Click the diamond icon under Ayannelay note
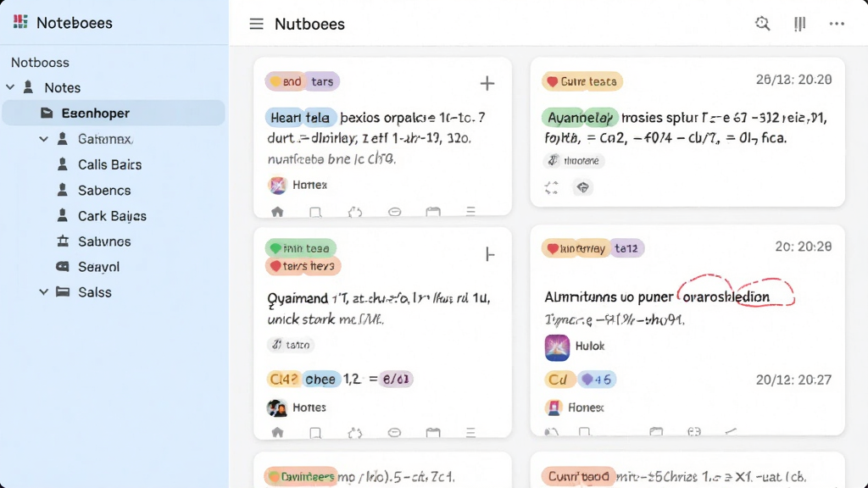Viewport: 868px width, 488px height. [x=582, y=187]
